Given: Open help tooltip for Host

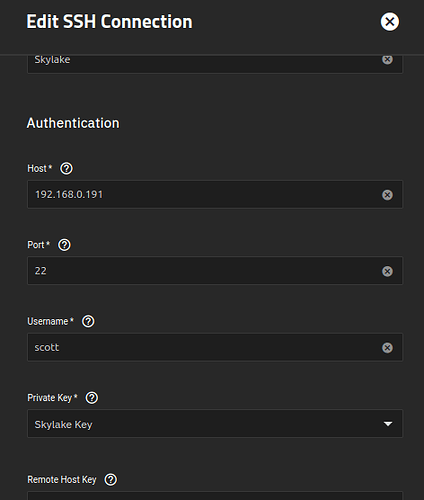Looking at the screenshot, I should click(66, 168).
